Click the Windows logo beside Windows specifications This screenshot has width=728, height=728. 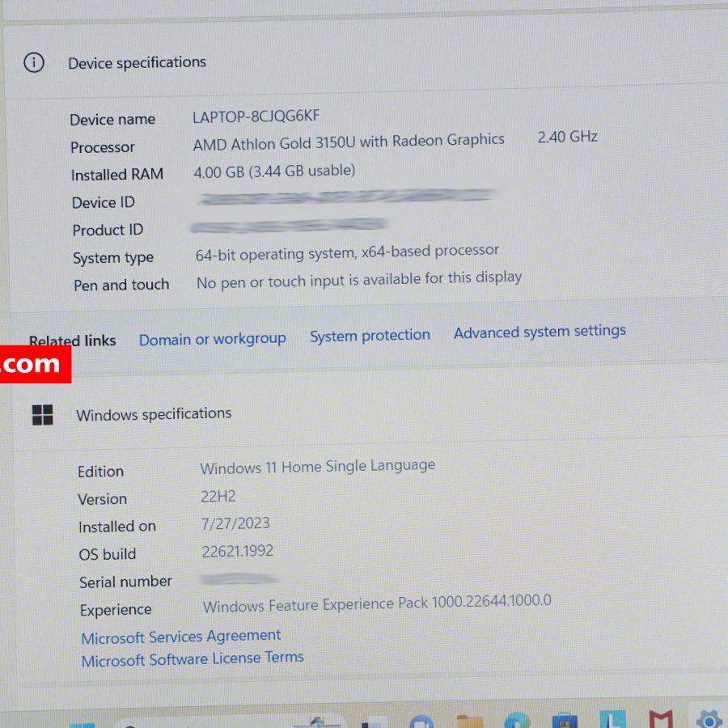(x=42, y=415)
